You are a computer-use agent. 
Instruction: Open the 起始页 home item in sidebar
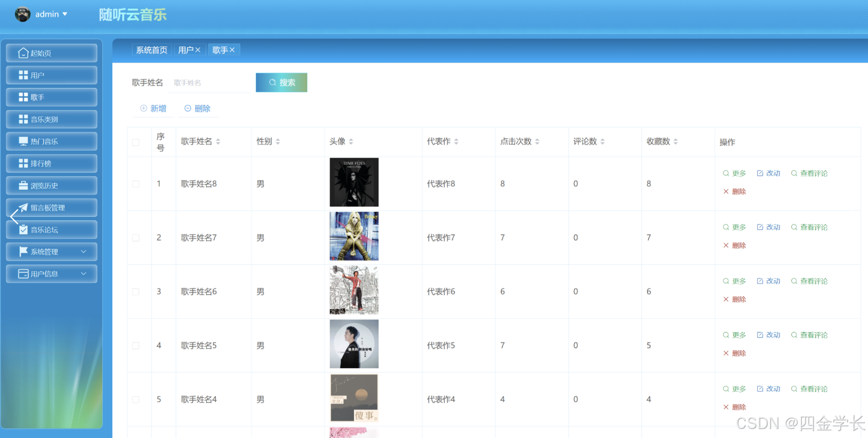pyautogui.click(x=51, y=53)
